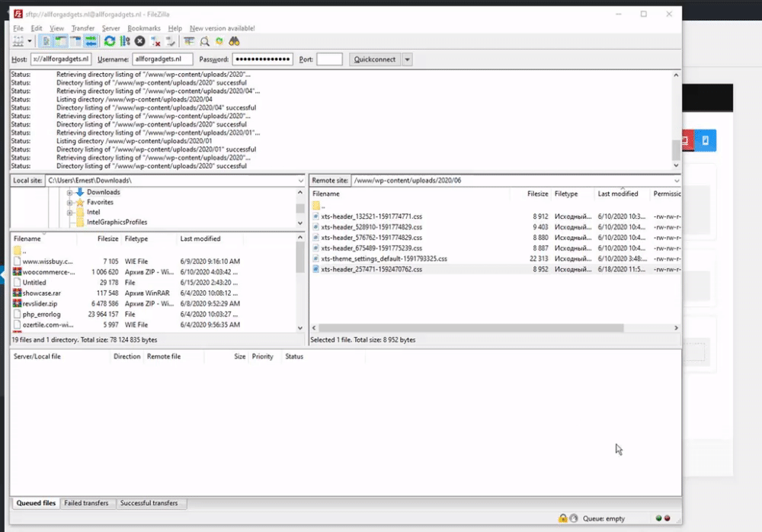Toggle the local directory tree view
Viewport: 762px width, 532px height.
(x=61, y=41)
